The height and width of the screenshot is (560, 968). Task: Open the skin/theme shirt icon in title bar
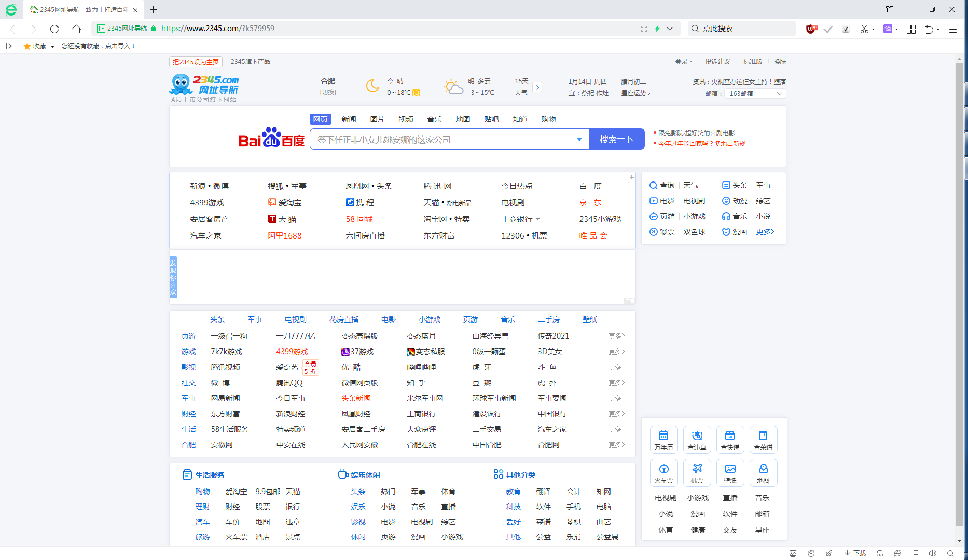click(890, 9)
